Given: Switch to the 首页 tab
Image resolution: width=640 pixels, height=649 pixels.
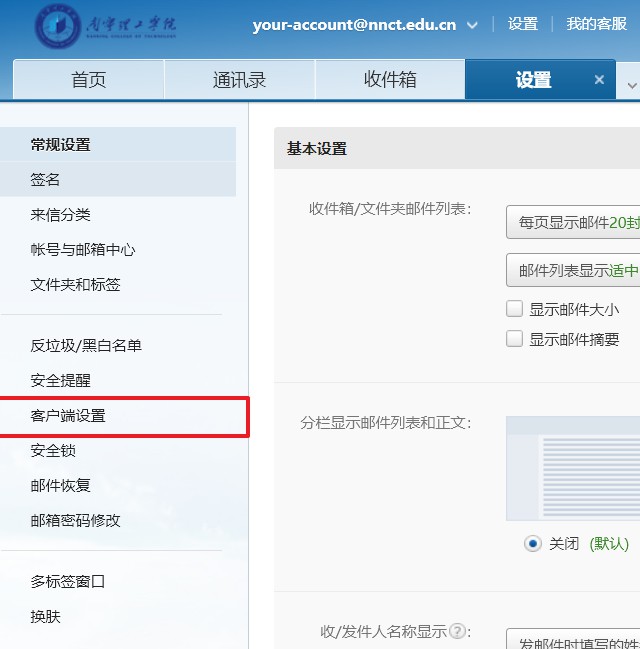Looking at the screenshot, I should (89, 80).
